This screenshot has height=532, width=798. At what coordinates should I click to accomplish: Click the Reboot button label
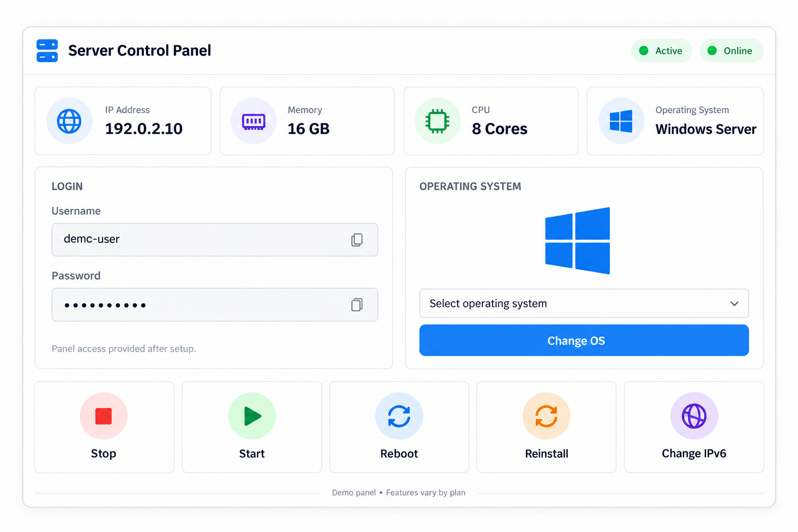[x=399, y=454]
